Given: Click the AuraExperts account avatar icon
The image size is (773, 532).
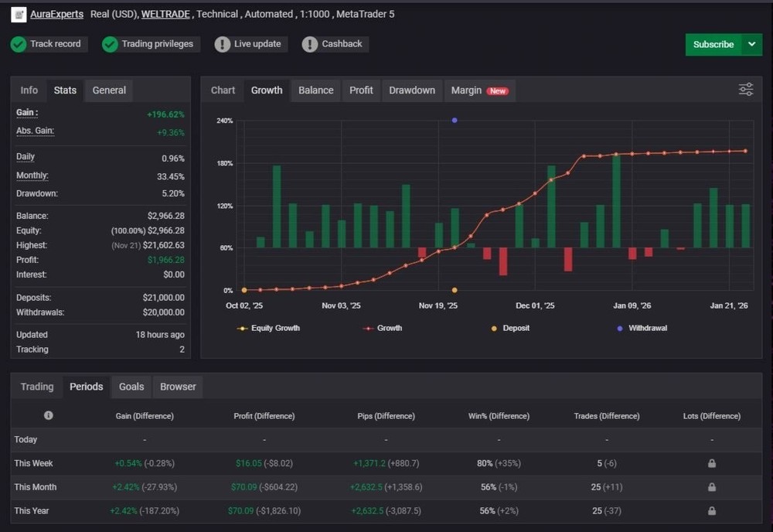Looking at the screenshot, I should 18,14.
